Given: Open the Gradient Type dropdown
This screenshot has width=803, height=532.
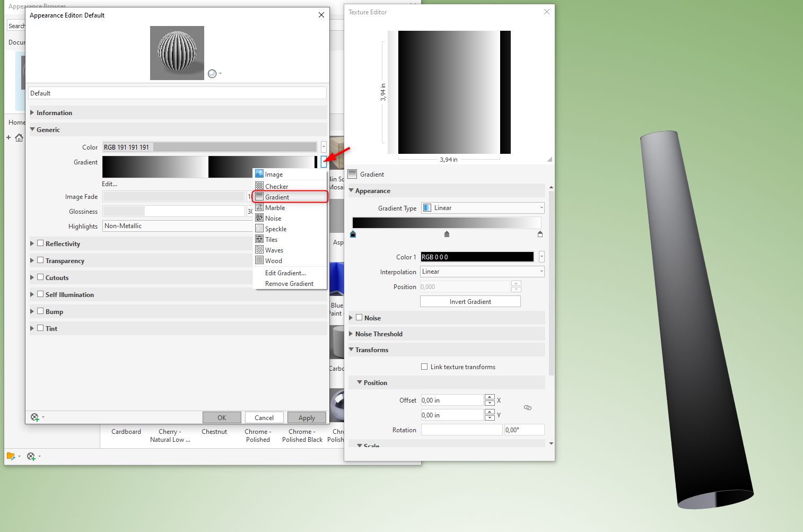Looking at the screenshot, I should click(541, 207).
